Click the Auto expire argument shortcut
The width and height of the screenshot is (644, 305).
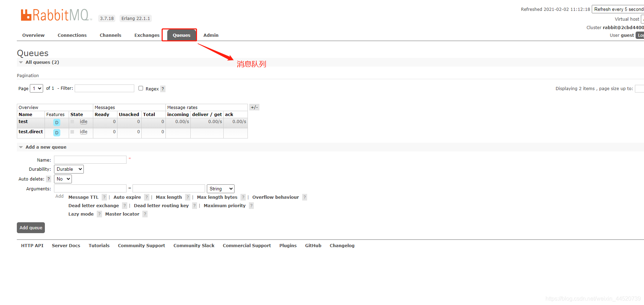(127, 197)
